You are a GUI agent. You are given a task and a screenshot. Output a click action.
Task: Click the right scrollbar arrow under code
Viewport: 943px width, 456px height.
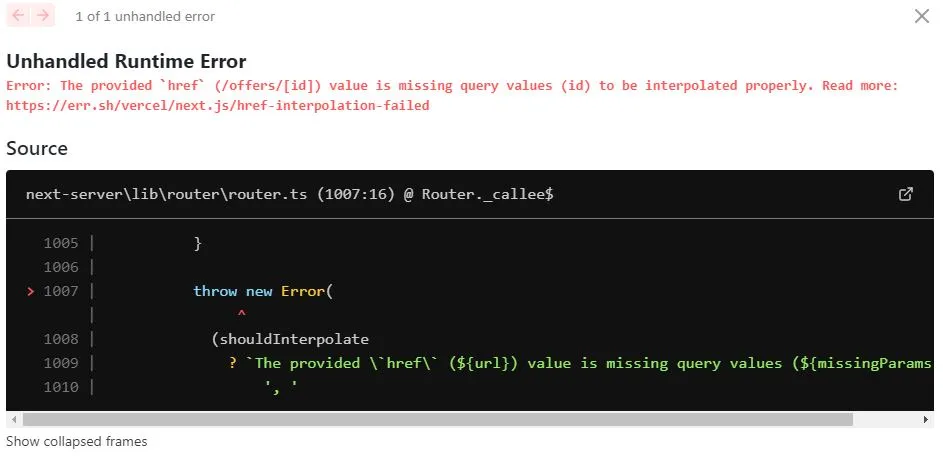point(926,419)
